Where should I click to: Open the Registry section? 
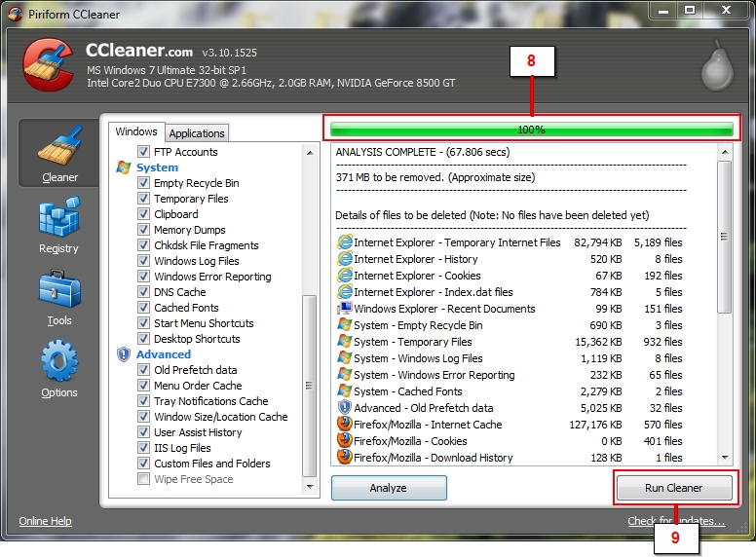(58, 226)
